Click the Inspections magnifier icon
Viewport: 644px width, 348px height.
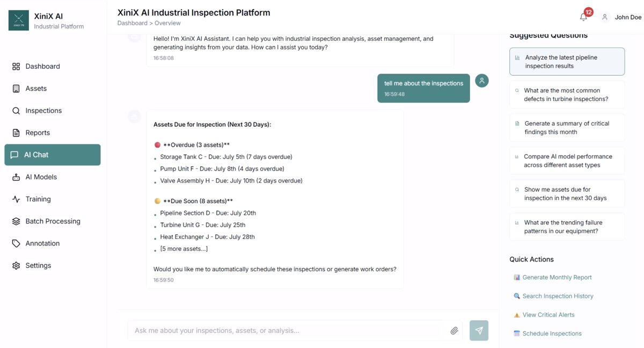[x=16, y=110]
